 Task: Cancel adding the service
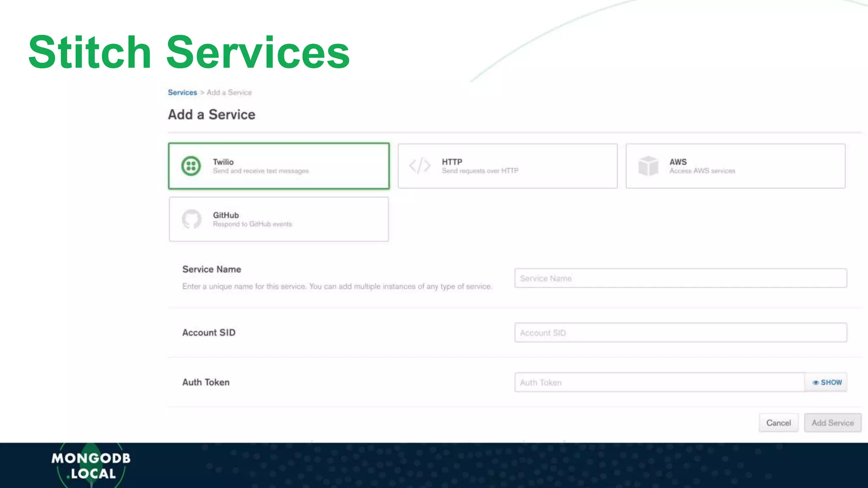click(779, 423)
